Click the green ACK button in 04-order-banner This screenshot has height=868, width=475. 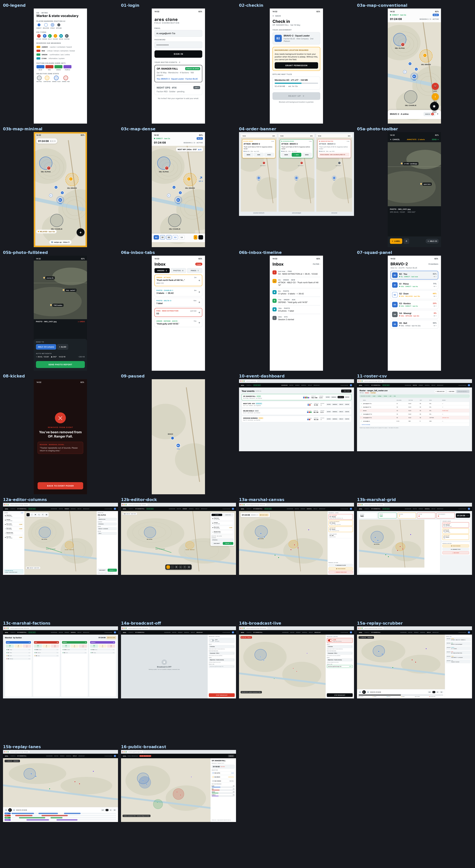coord(296,155)
